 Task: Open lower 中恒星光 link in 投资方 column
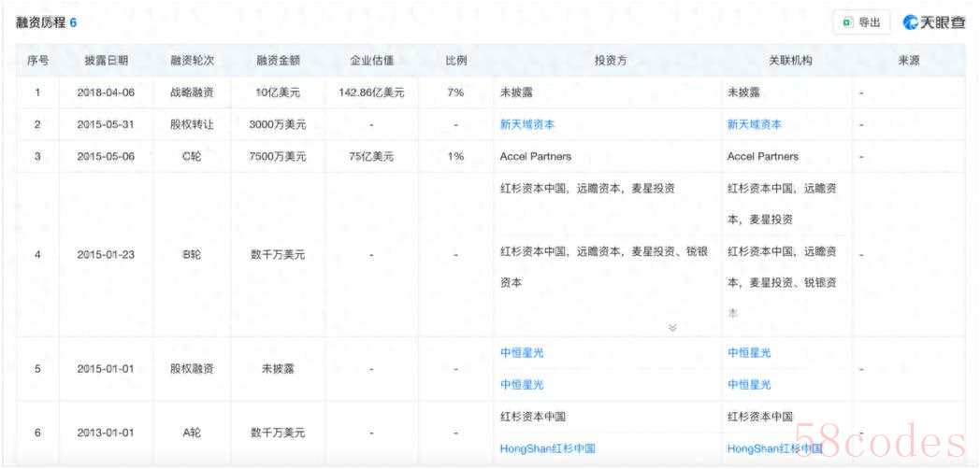pyautogui.click(x=522, y=384)
